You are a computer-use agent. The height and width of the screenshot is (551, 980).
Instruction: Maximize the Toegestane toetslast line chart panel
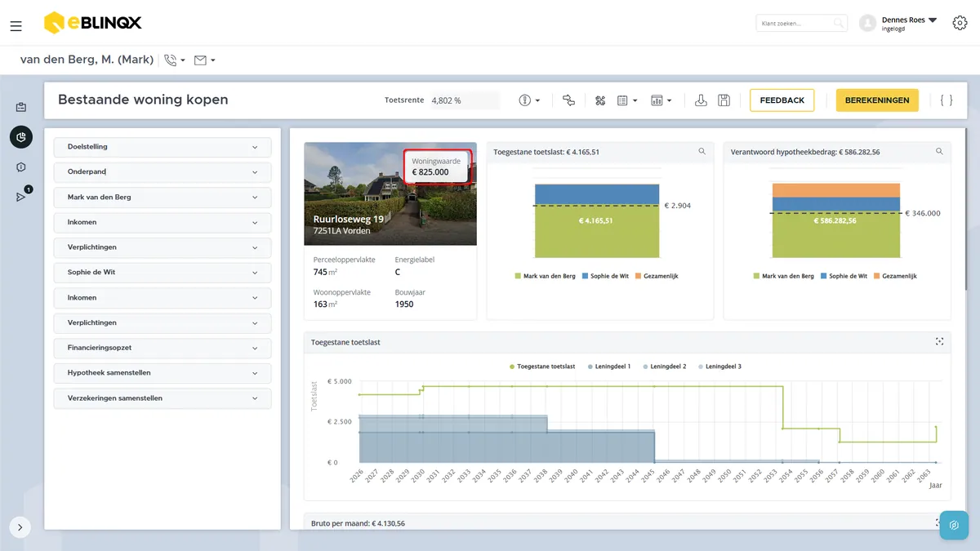939,342
